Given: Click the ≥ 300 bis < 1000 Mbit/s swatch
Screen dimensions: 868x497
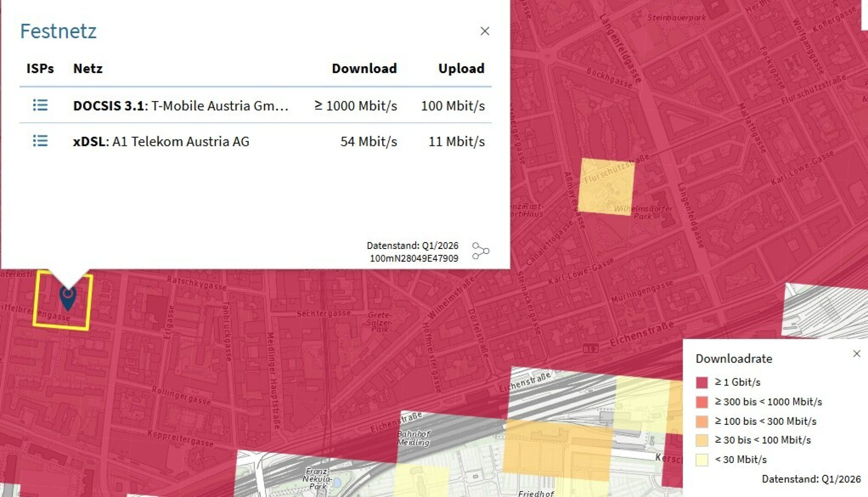Looking at the screenshot, I should point(701,402).
